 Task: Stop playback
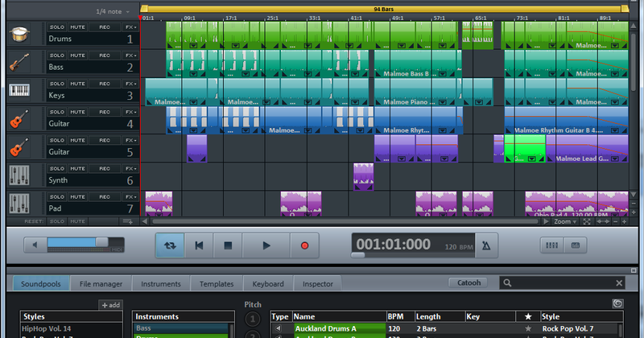pos(228,245)
